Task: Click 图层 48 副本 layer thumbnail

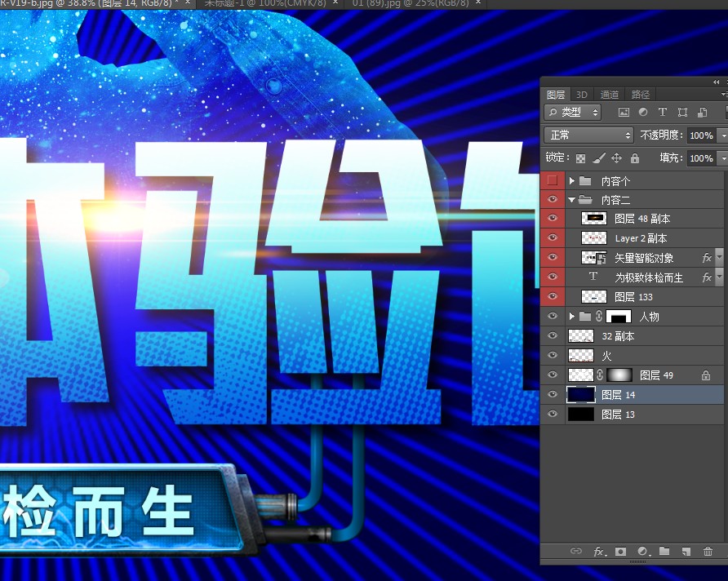Action: point(594,218)
